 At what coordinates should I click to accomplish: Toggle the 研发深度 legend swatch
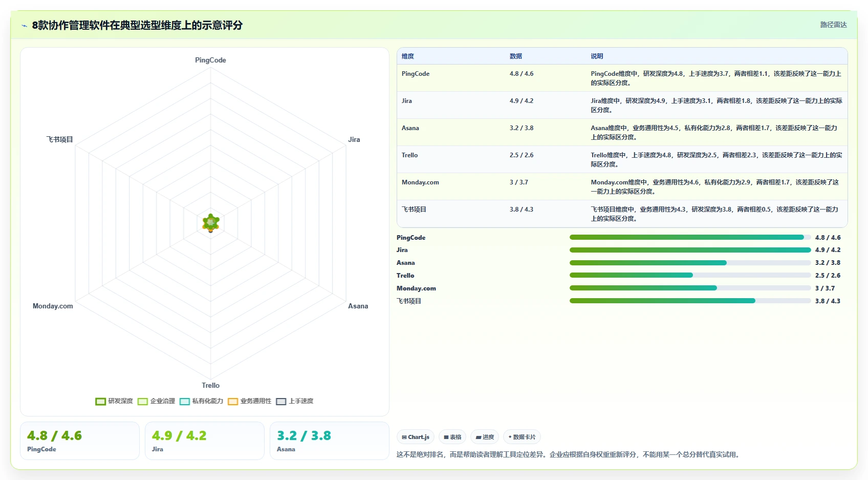(100, 401)
